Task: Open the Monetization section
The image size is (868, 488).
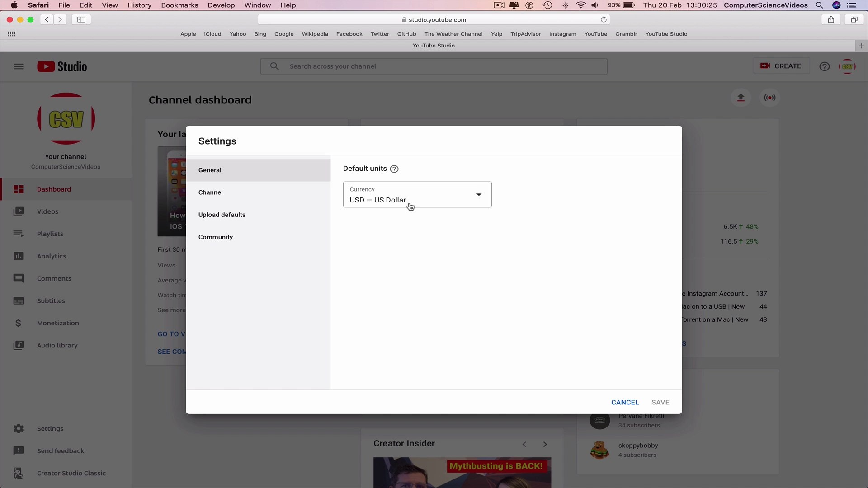Action: [19, 323]
